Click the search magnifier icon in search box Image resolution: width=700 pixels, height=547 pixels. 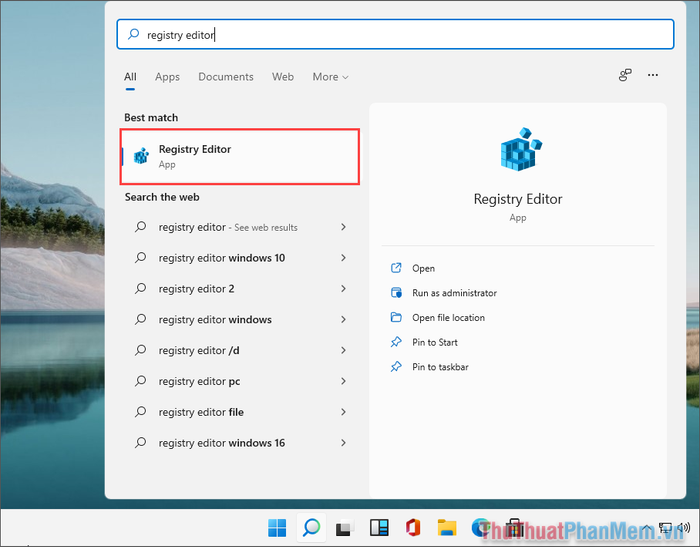[x=133, y=34]
